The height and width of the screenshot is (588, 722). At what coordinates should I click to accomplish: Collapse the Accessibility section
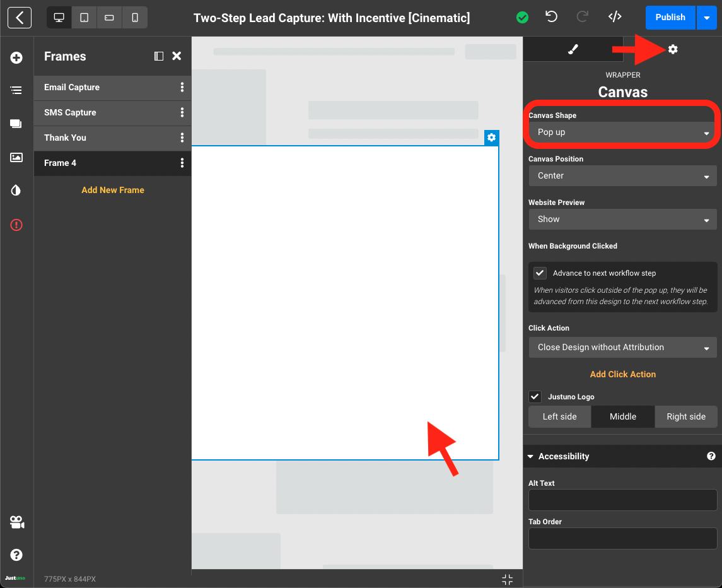tap(531, 456)
